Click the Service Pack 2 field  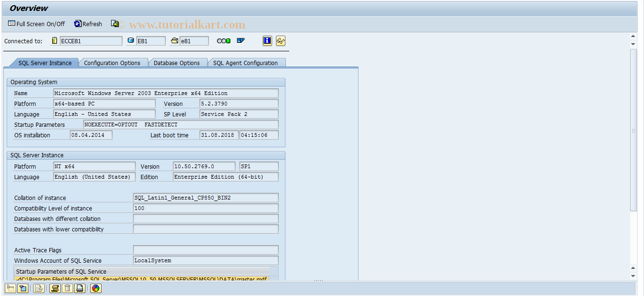click(x=239, y=114)
